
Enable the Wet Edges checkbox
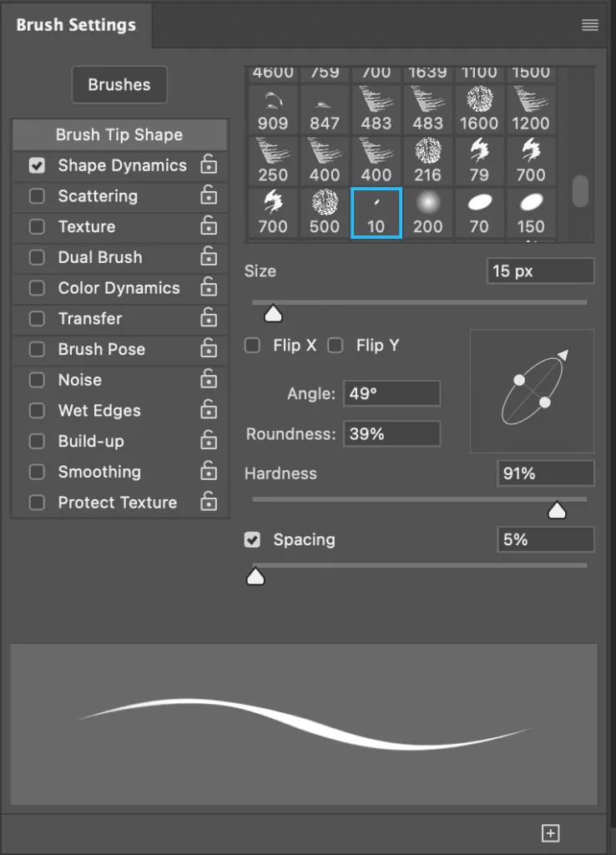pyautogui.click(x=37, y=411)
